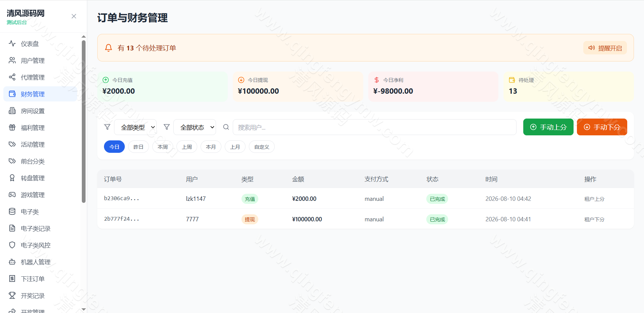Screen dimensions: 644x313
Task: Click the 时间 column header
Action: (491, 179)
